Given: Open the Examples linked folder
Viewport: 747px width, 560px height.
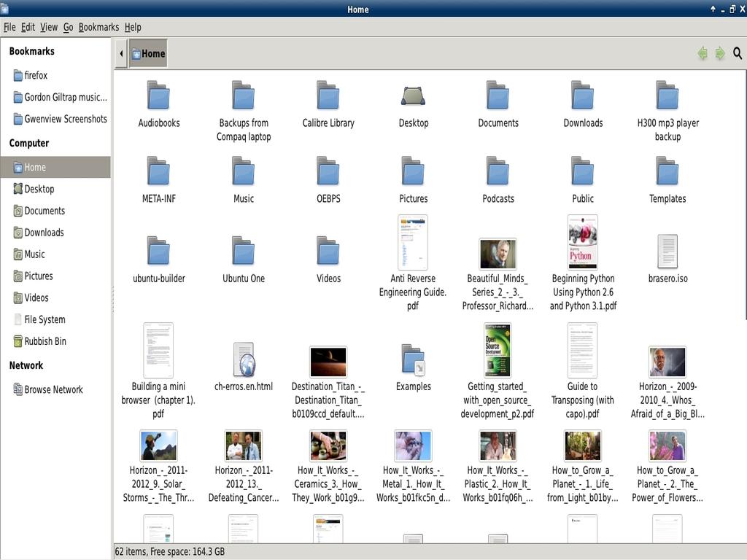Looking at the screenshot, I should pos(413,359).
